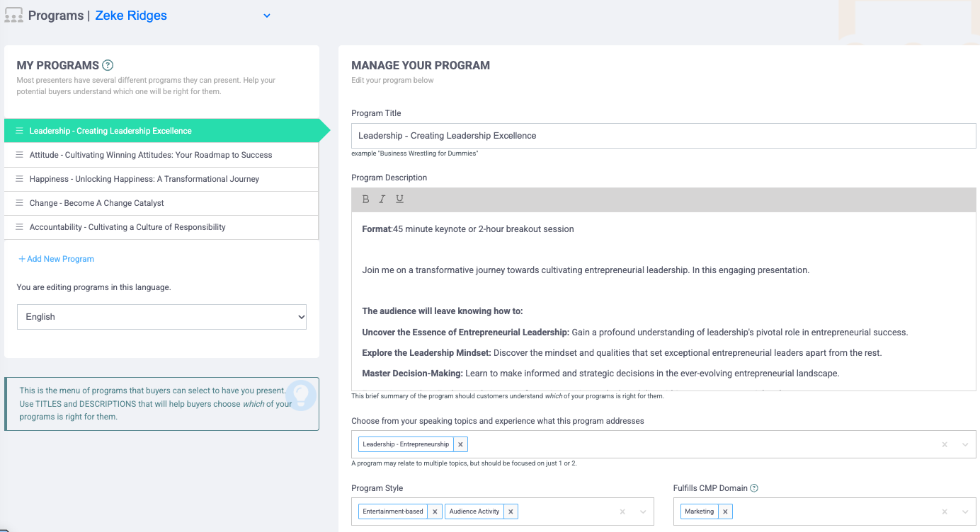The image size is (980, 532).
Task: Click the lightbulb tip icon
Action: [301, 396]
